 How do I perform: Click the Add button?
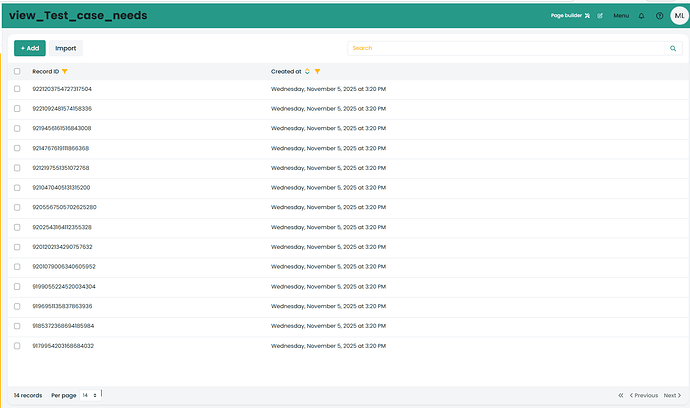coord(30,48)
